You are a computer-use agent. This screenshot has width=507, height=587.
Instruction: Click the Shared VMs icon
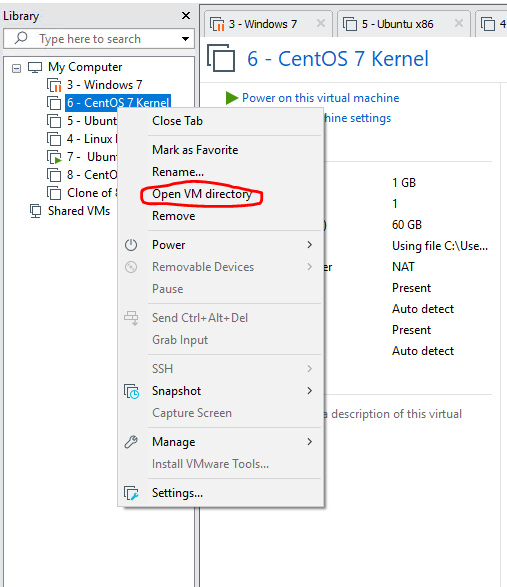point(35,211)
